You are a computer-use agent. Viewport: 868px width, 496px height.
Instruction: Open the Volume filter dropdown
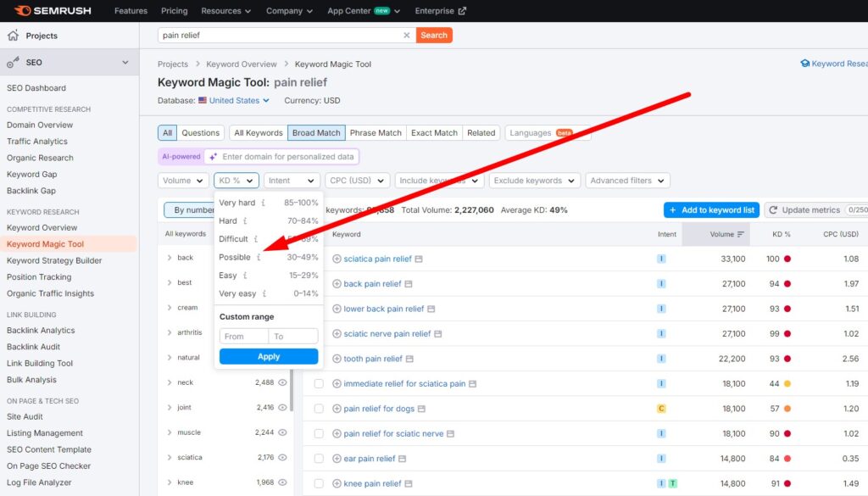(183, 181)
